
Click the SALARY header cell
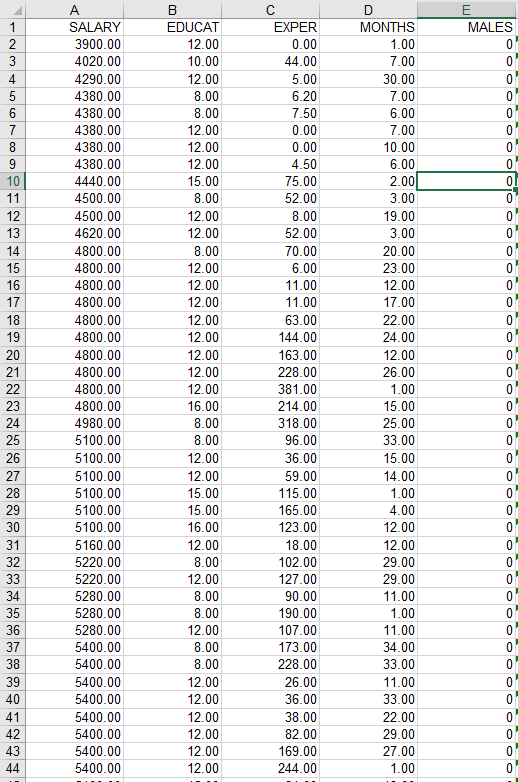tap(74, 27)
